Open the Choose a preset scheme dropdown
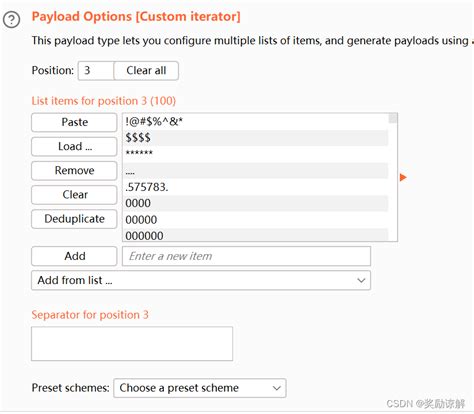Viewport: 474px width, 414px height. (x=200, y=388)
